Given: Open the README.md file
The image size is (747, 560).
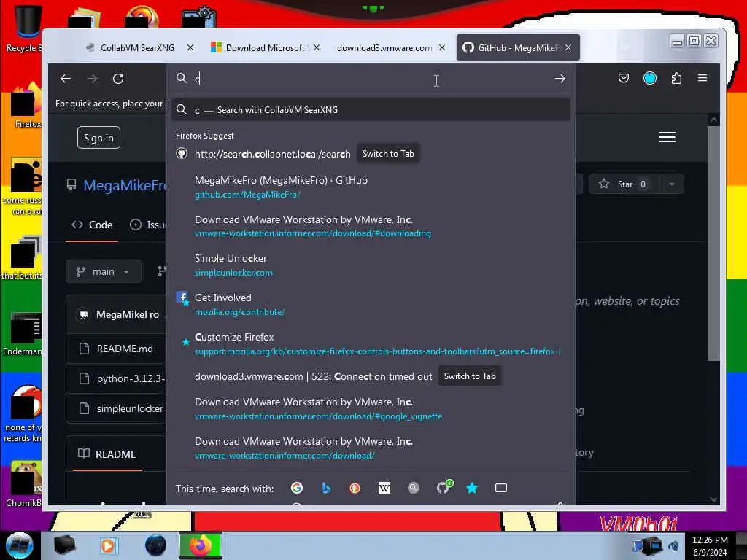Looking at the screenshot, I should [125, 349].
